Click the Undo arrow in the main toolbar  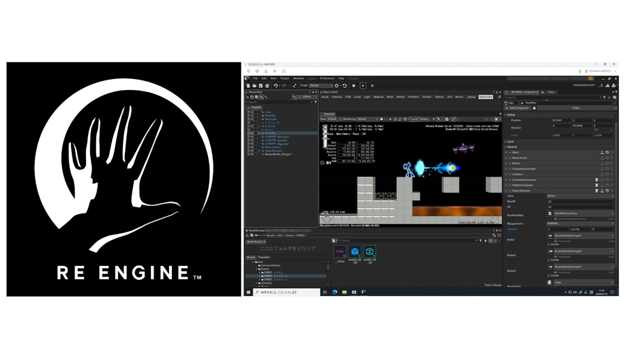tap(275, 86)
